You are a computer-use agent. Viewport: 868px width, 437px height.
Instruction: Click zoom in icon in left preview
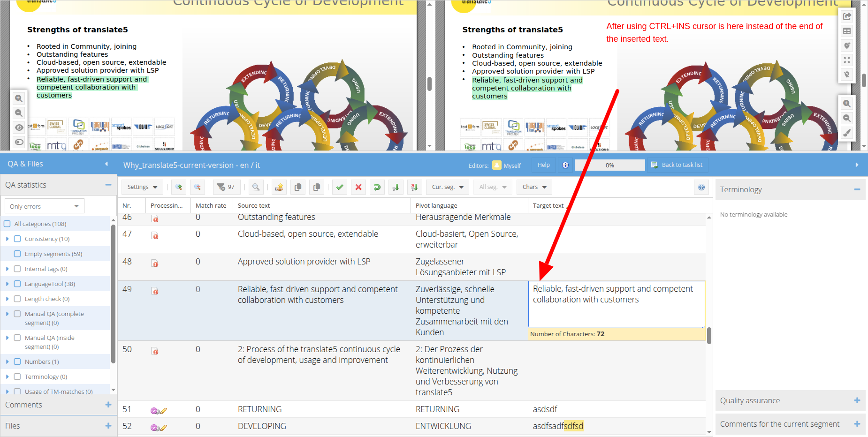coord(19,98)
